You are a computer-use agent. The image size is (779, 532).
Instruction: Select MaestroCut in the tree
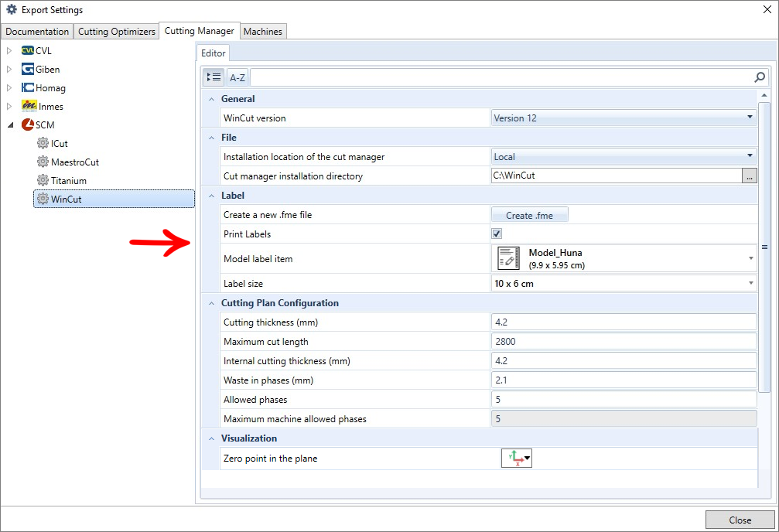coord(75,162)
